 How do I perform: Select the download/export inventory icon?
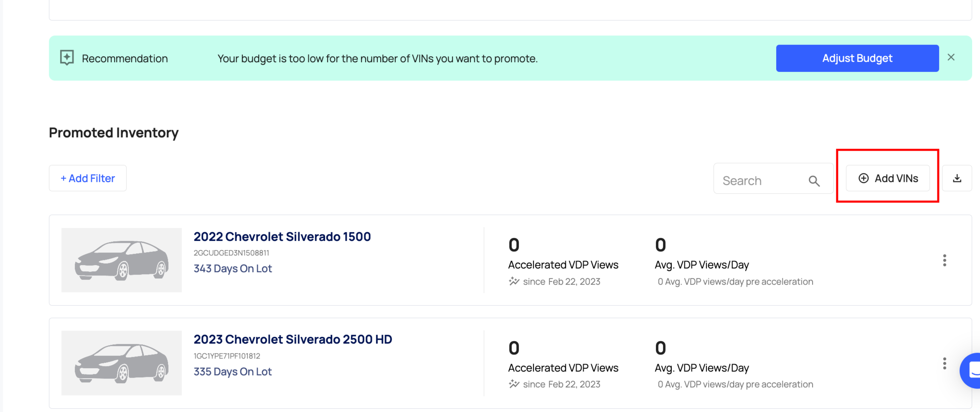tap(957, 178)
